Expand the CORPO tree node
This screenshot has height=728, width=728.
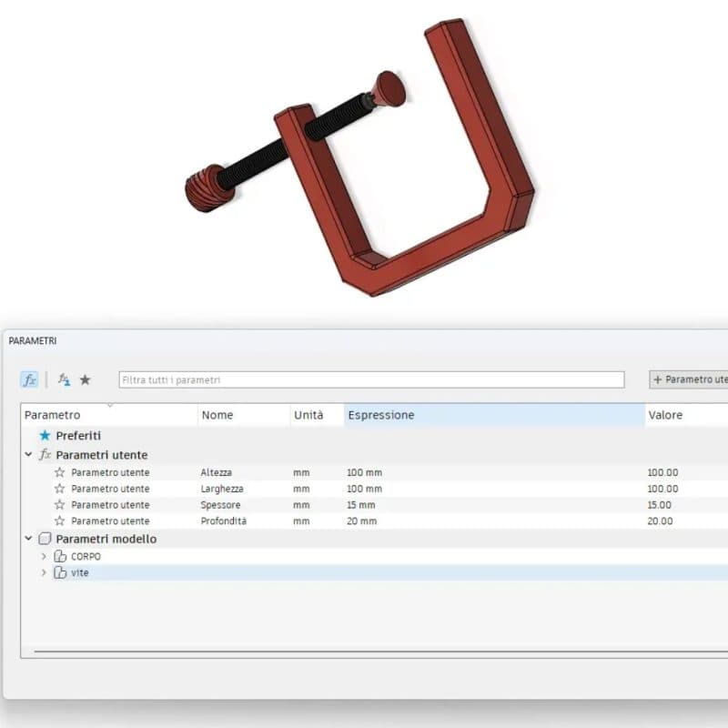(x=43, y=555)
